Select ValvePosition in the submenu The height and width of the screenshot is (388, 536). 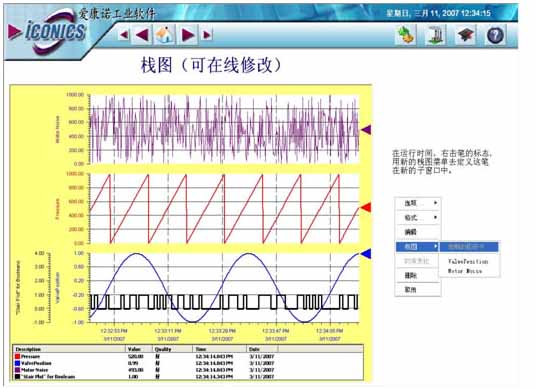coord(468,262)
